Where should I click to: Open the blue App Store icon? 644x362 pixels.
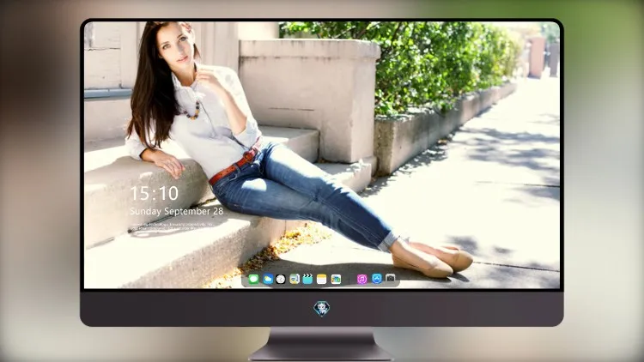click(x=377, y=279)
